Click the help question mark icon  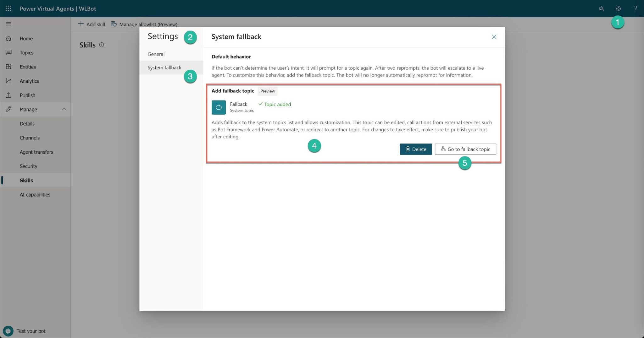click(x=635, y=8)
